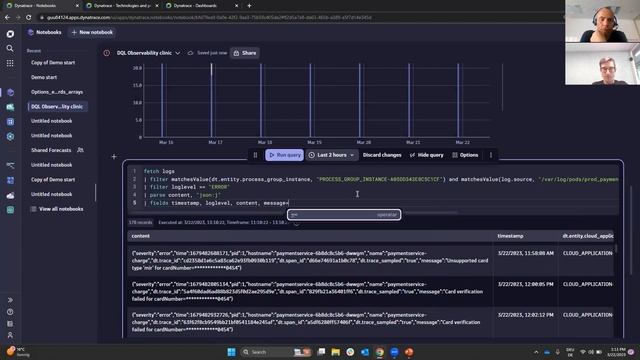Screen dimensions: 640x360
Task: Hide the query editor
Action: click(427, 155)
